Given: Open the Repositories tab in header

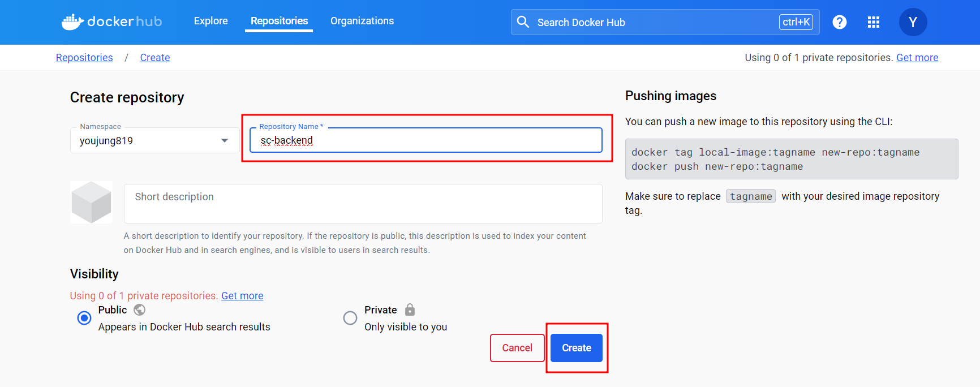Looking at the screenshot, I should (x=279, y=21).
